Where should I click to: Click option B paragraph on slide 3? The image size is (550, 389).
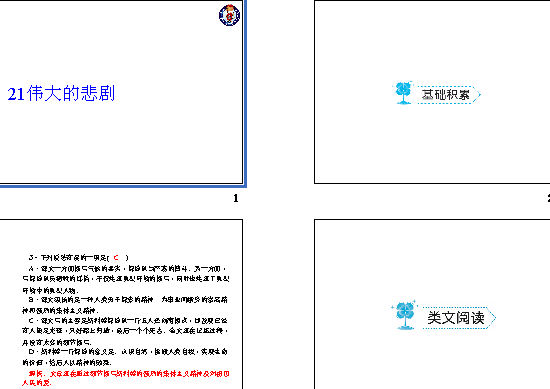[125, 305]
